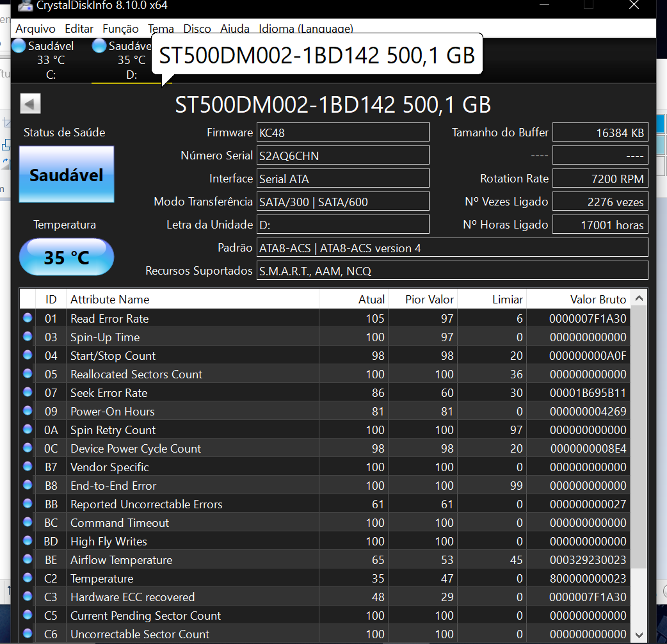The height and width of the screenshot is (644, 667).
Task: Open the Idioma (Language) menu
Action: (x=306, y=29)
